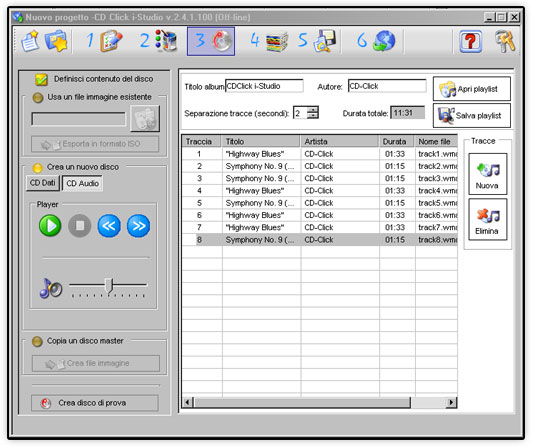Select Copia un disco master option
Screen dimensions: 533x447
pyautogui.click(x=37, y=341)
